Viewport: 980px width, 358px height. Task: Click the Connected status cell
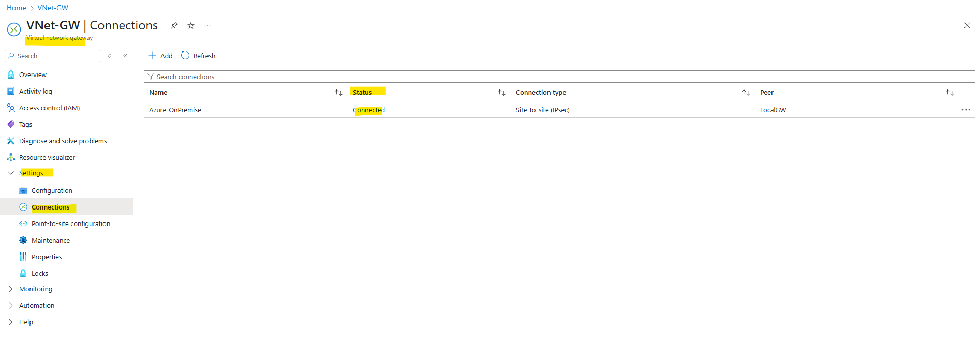coord(369,110)
